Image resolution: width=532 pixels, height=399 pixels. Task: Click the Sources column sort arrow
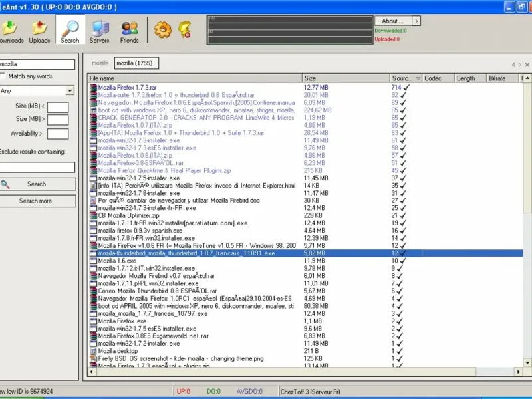tap(417, 78)
